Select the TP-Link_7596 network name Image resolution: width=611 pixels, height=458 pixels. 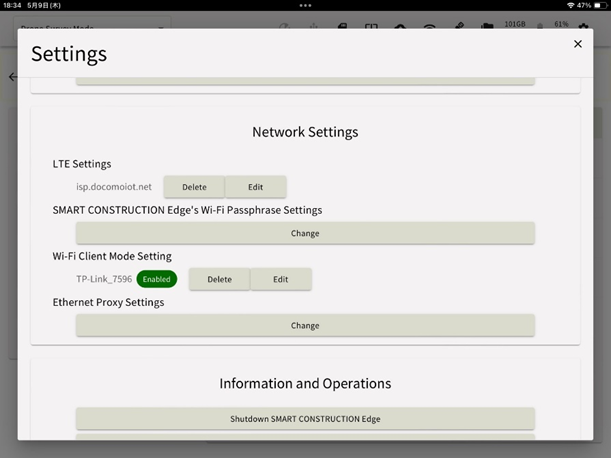coord(104,279)
